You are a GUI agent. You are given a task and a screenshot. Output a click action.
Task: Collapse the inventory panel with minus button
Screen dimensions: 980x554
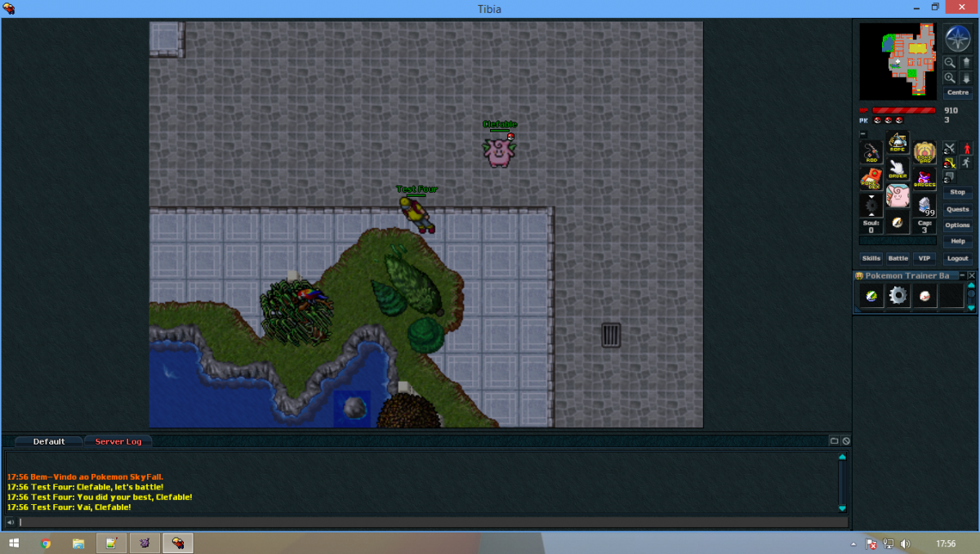pyautogui.click(x=863, y=134)
